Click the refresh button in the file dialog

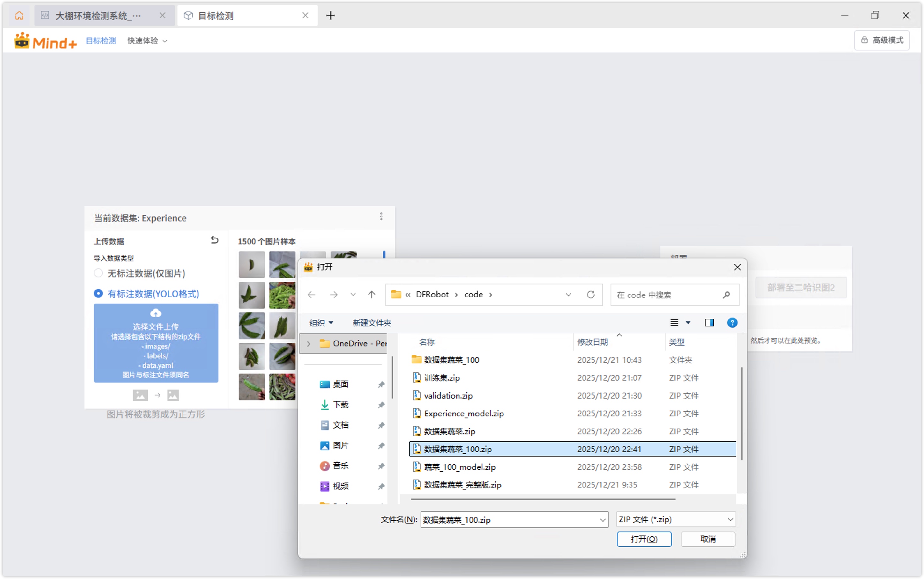591,295
